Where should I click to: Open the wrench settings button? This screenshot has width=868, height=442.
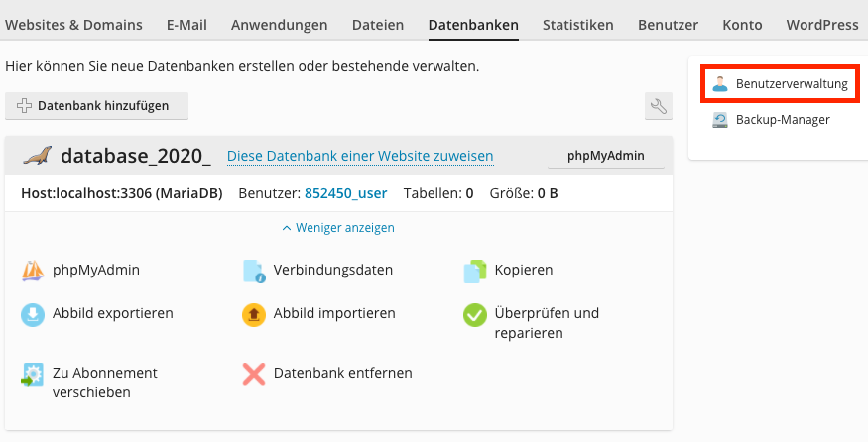click(658, 106)
